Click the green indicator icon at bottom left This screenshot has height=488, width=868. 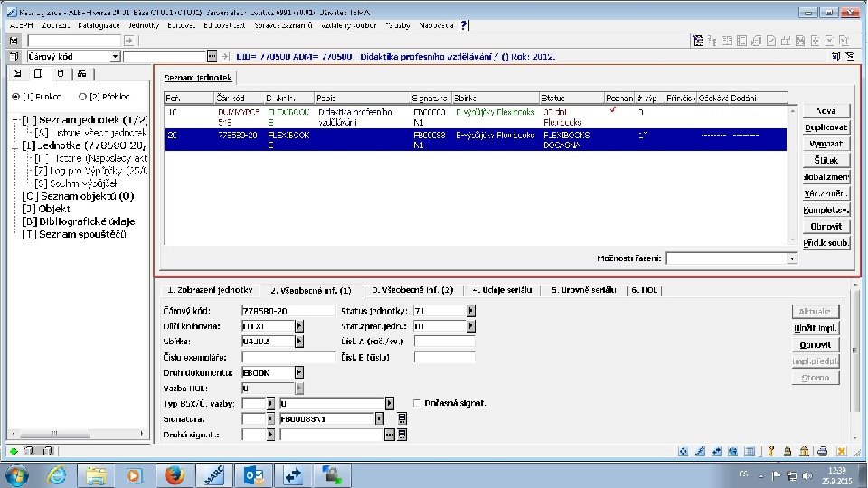pyautogui.click(x=14, y=451)
